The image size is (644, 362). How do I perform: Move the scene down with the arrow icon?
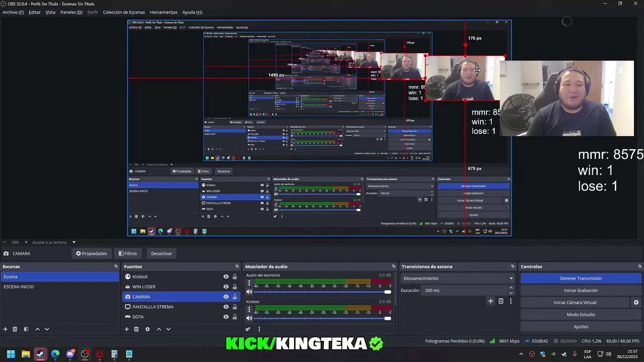tap(47, 329)
